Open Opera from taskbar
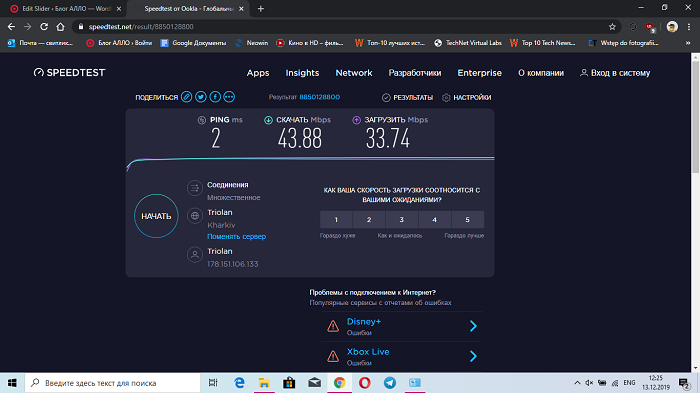 click(365, 383)
